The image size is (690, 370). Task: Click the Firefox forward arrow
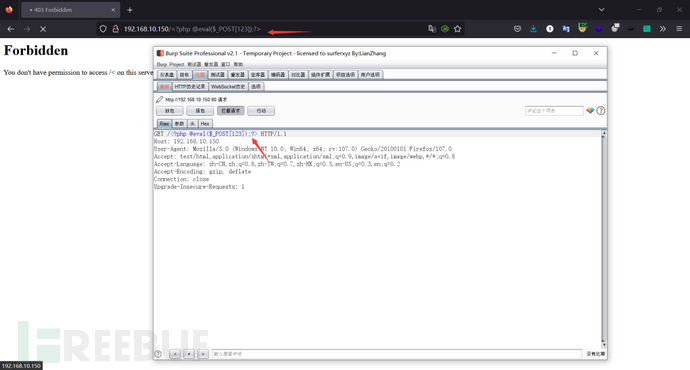pyautogui.click(x=27, y=29)
